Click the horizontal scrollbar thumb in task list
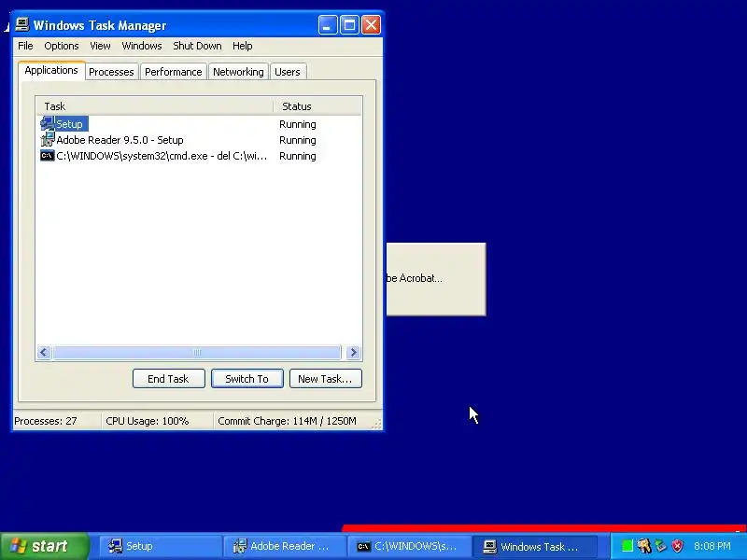The width and height of the screenshot is (747, 560). point(197,353)
